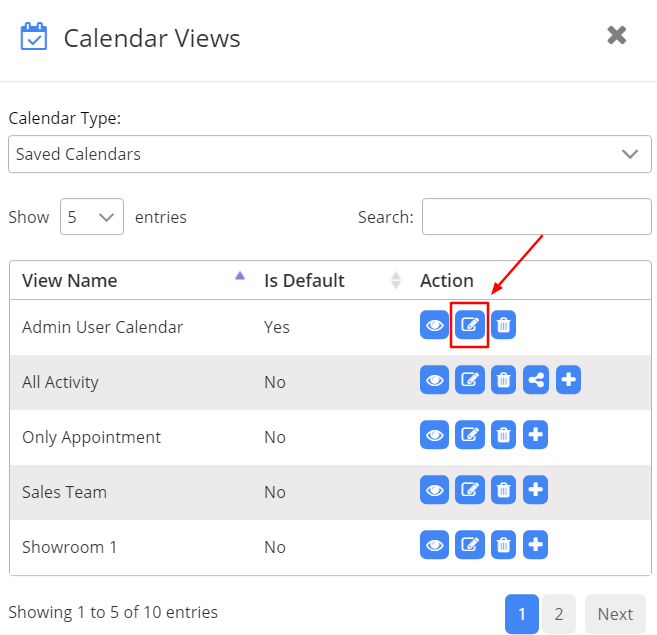Delete the Showroom 1 view
Viewport: 657px width, 635px height.
504,545
